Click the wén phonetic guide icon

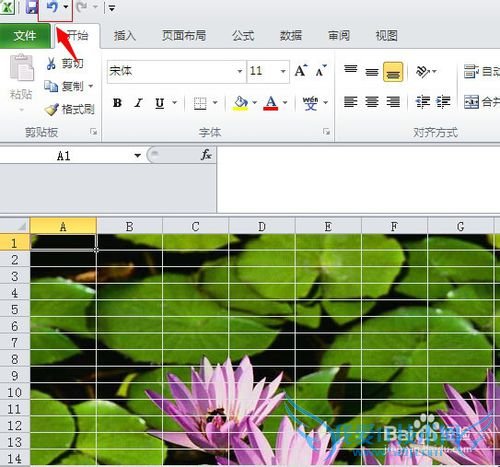(310, 103)
